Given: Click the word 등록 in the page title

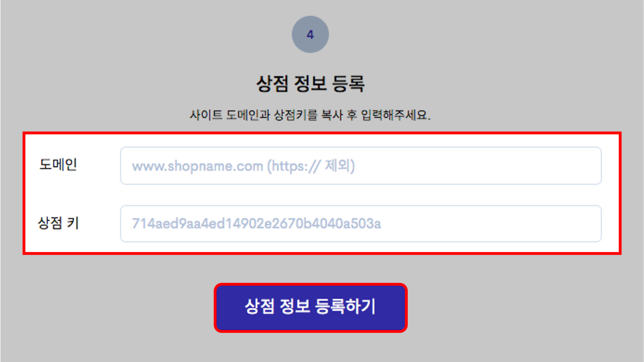Looking at the screenshot, I should (348, 83).
